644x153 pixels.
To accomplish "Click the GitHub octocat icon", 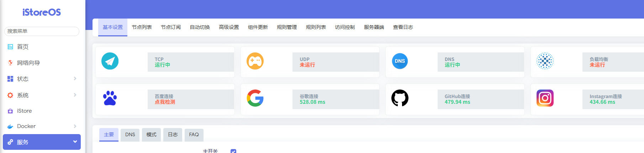I will pyautogui.click(x=400, y=98).
